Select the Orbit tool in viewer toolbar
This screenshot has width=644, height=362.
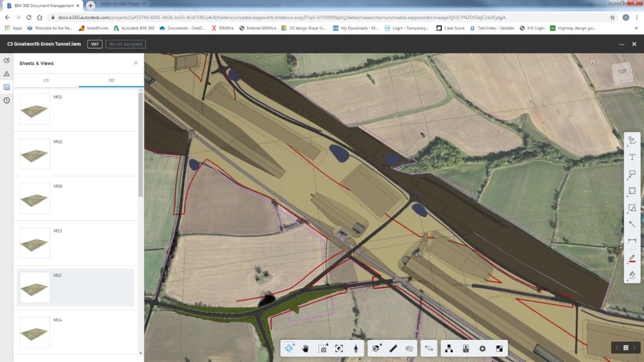click(289, 348)
